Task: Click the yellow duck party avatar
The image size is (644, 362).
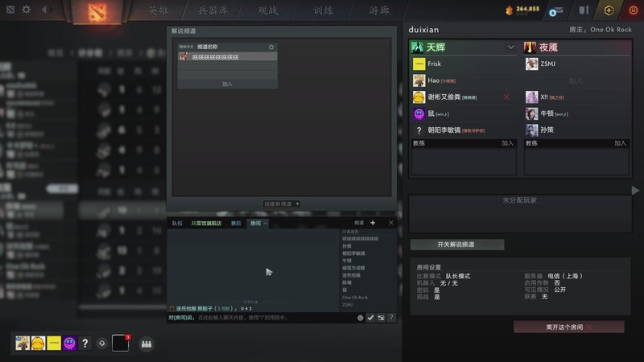Action: [x=38, y=343]
